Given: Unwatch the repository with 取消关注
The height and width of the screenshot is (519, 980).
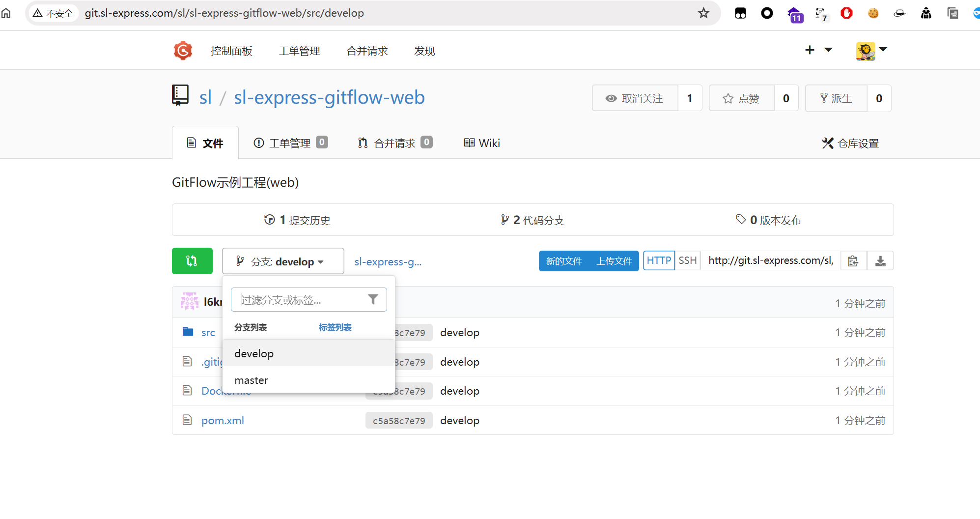Looking at the screenshot, I should [x=635, y=98].
